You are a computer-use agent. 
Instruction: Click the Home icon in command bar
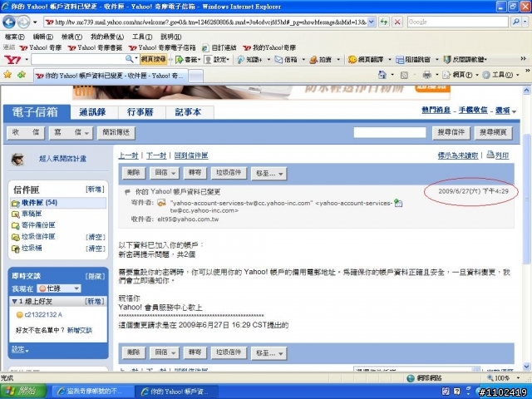point(382,75)
